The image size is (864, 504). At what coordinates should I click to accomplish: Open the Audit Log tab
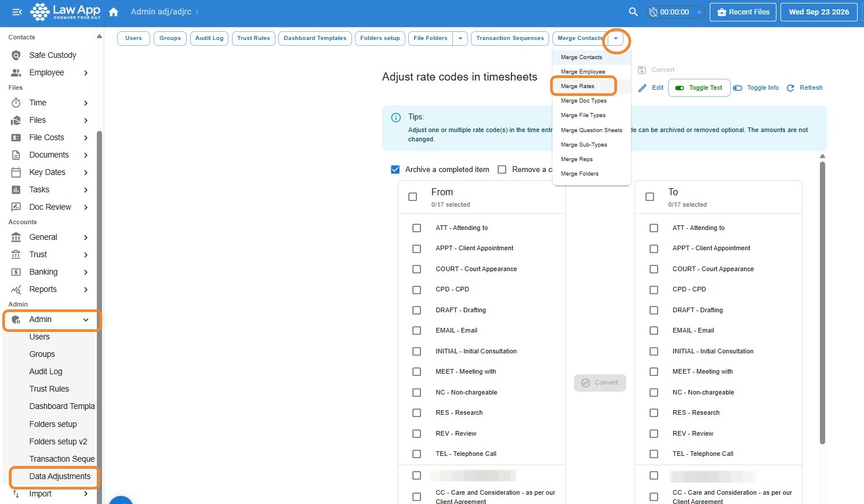209,38
